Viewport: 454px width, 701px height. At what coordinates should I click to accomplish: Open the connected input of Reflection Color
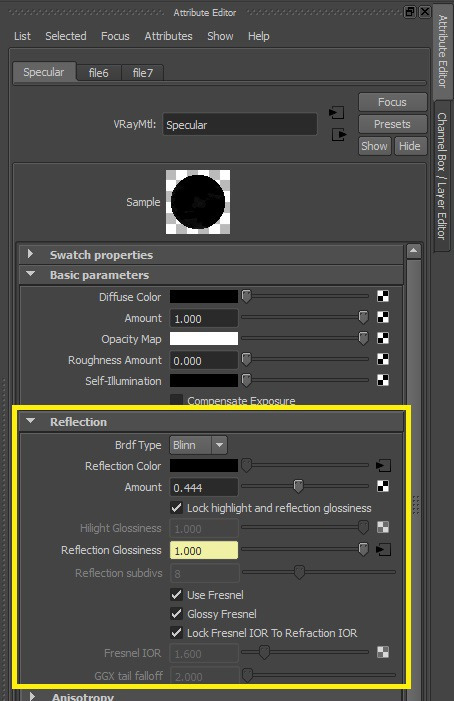(x=383, y=465)
